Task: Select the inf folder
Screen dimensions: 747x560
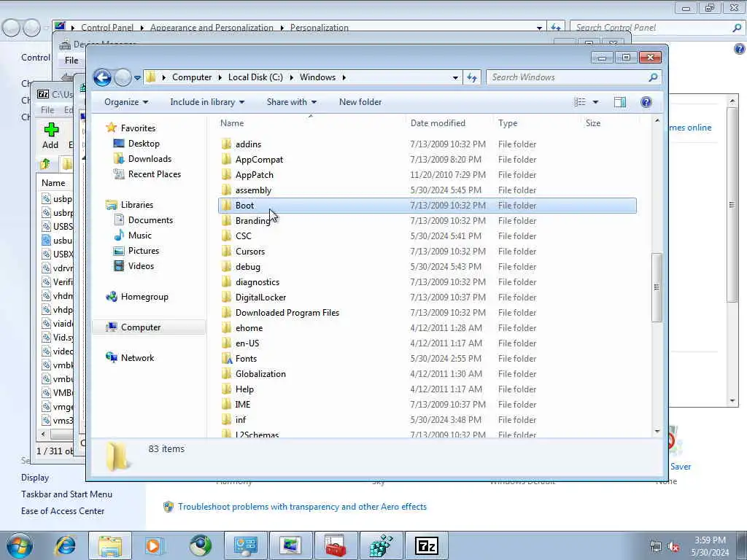Action: (x=241, y=419)
